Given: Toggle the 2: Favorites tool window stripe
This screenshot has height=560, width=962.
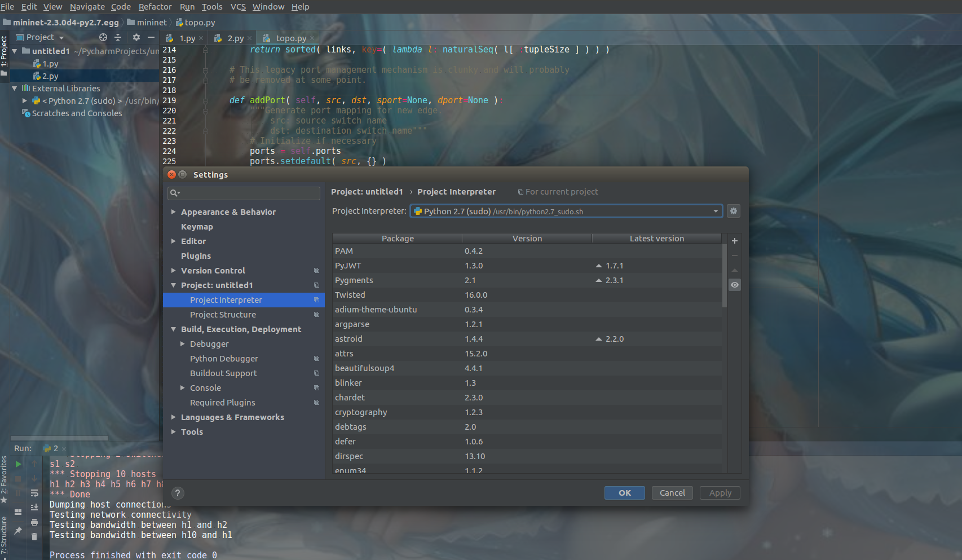Looking at the screenshot, I should click(4, 479).
